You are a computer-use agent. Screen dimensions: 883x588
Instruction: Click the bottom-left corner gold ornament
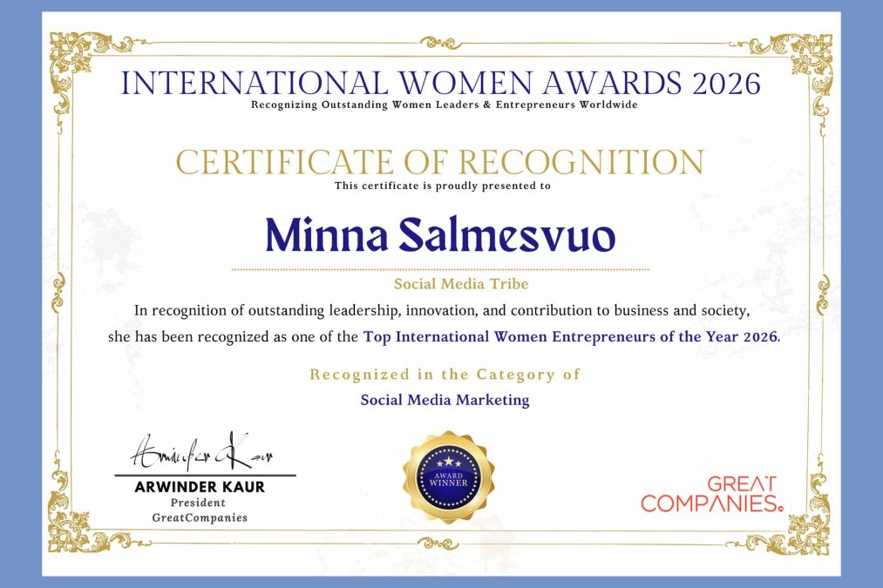(74, 528)
